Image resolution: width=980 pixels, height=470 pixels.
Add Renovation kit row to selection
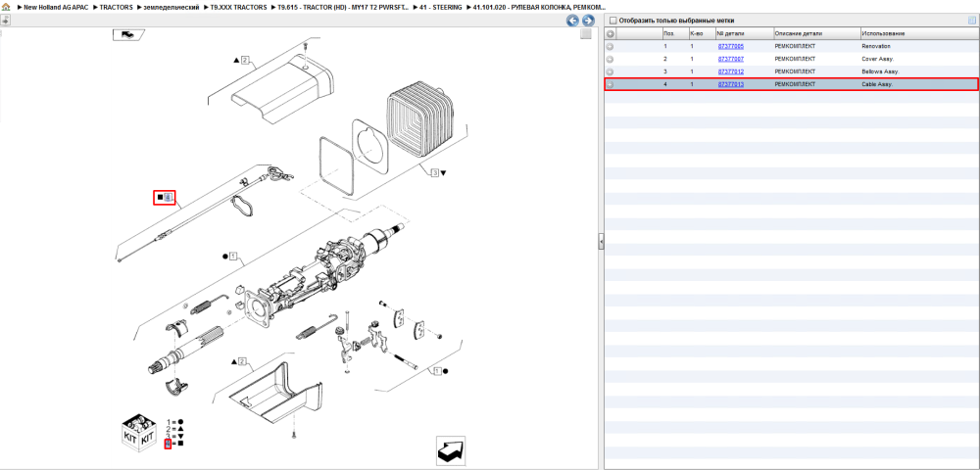611,46
